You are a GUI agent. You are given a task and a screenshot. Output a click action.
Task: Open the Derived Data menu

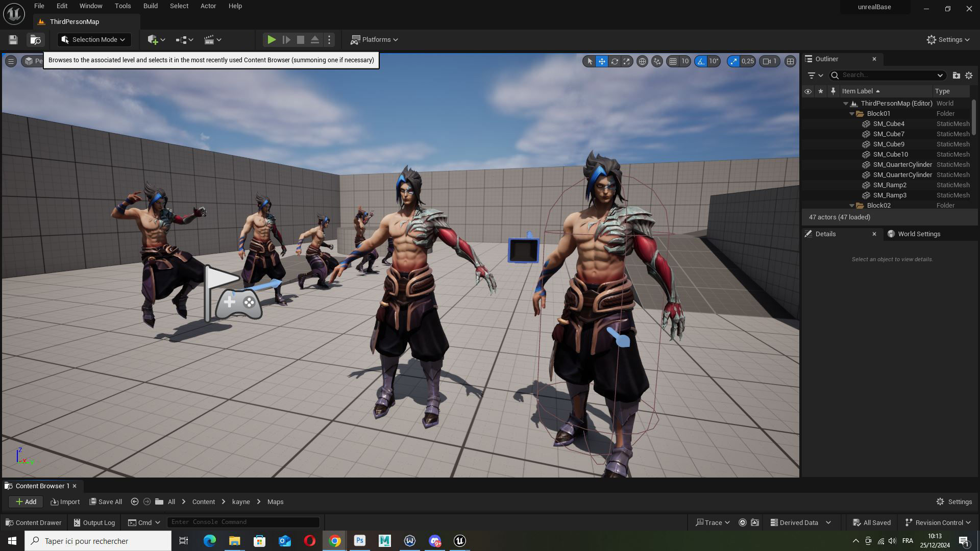click(800, 523)
